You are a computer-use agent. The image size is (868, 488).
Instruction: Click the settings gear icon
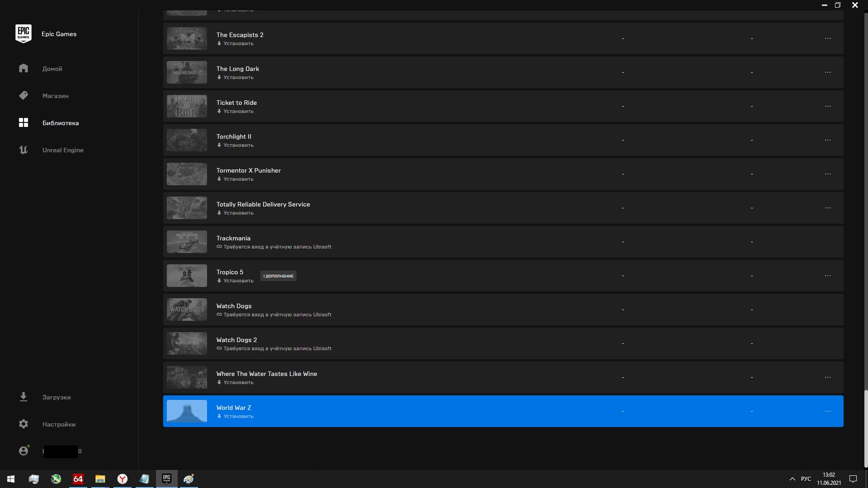tap(24, 424)
